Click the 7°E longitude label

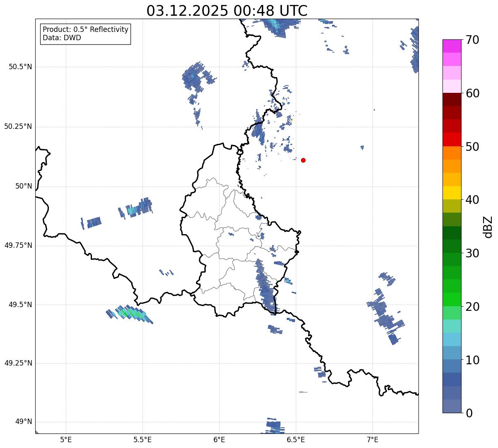pos(372,439)
